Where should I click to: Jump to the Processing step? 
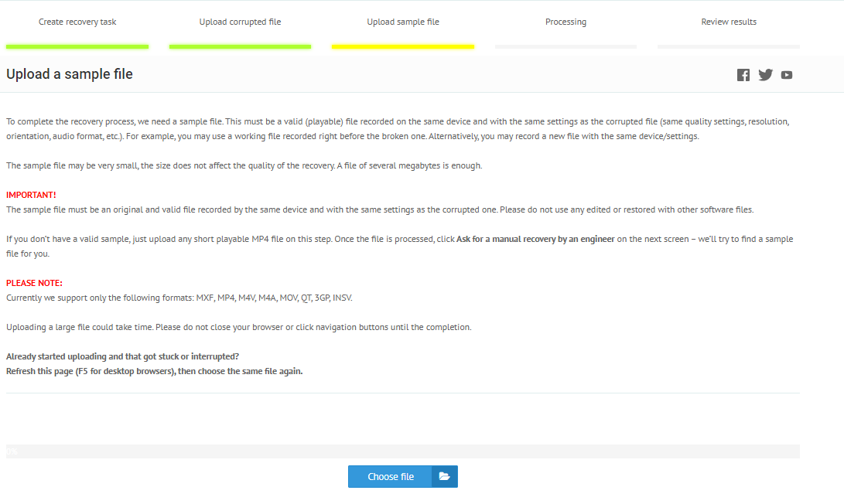coord(566,22)
